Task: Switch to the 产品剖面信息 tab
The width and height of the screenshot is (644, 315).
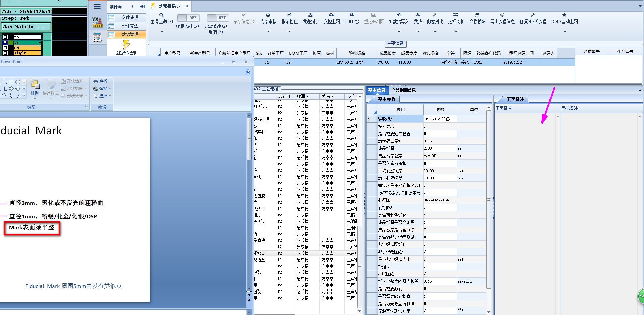Action: coord(404,90)
